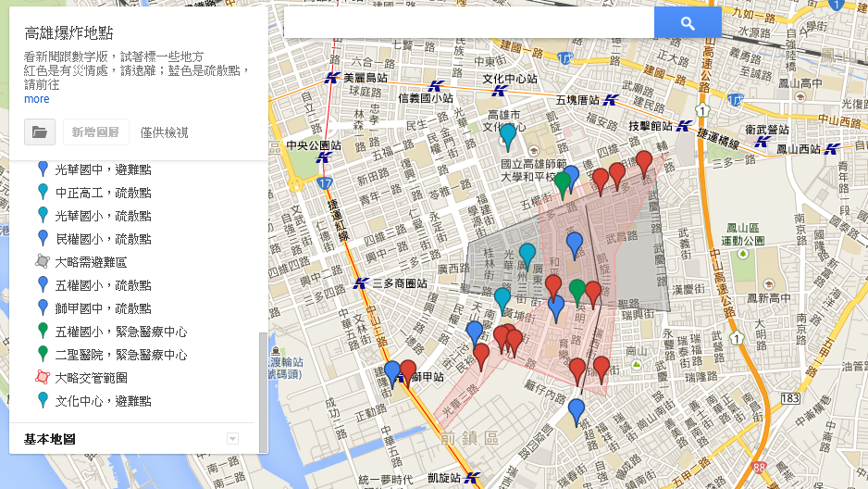The image size is (868, 489).
Task: Click 凱旋站 metro station icon
Action: point(472,477)
